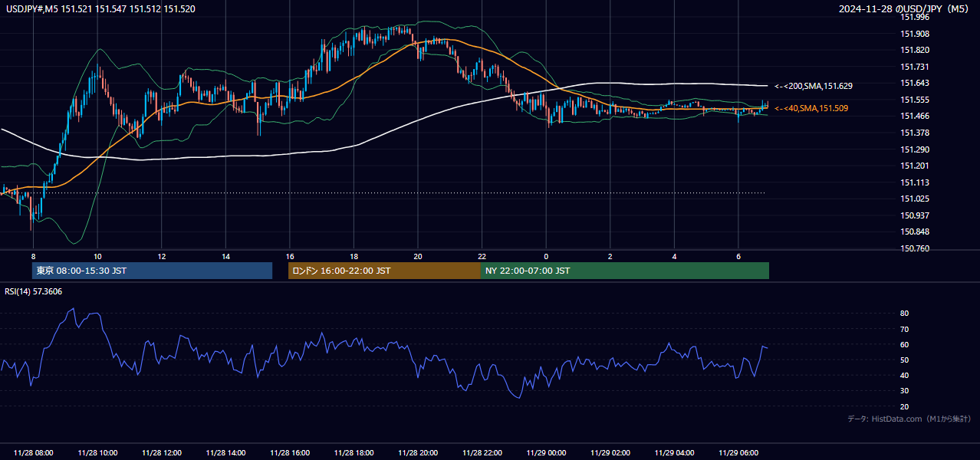This screenshot has height=460, width=980.
Task: Click hour tick 0 under the price chart
Action: pyautogui.click(x=546, y=256)
